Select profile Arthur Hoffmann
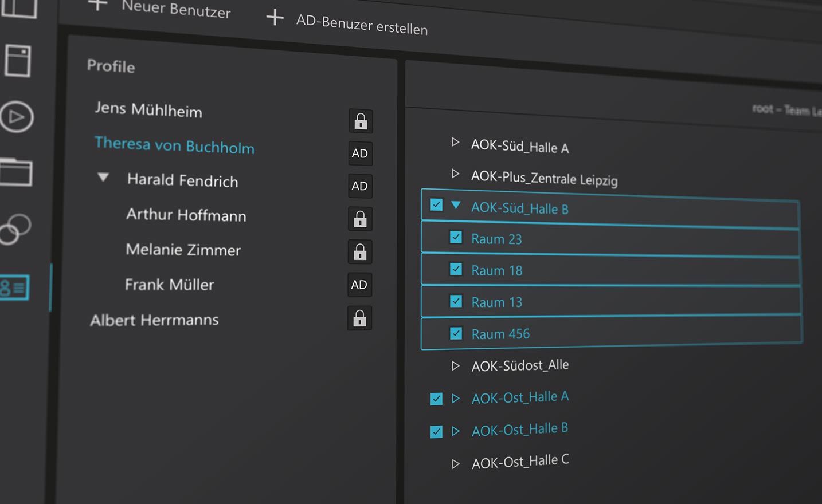822x504 pixels. pos(186,215)
